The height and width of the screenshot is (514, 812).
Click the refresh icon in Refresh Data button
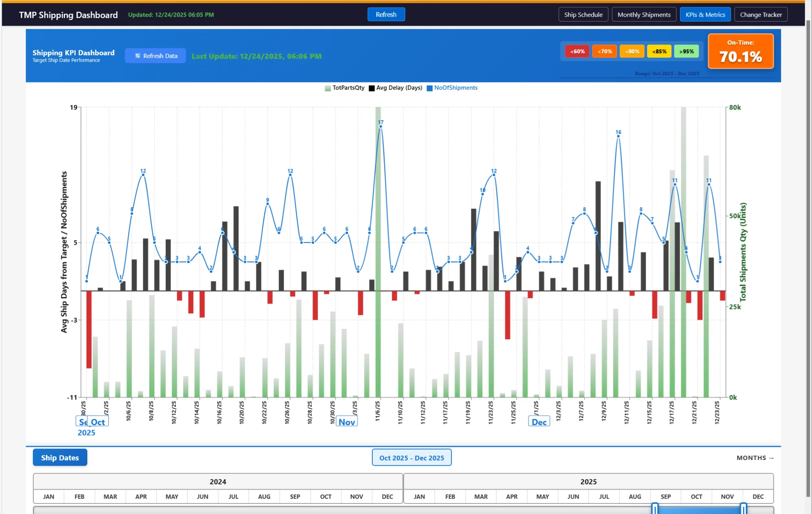pyautogui.click(x=138, y=56)
